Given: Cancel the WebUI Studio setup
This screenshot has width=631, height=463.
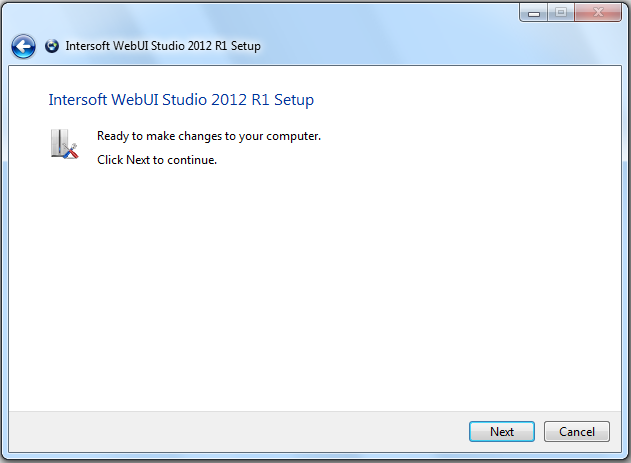Looking at the screenshot, I should point(576,432).
